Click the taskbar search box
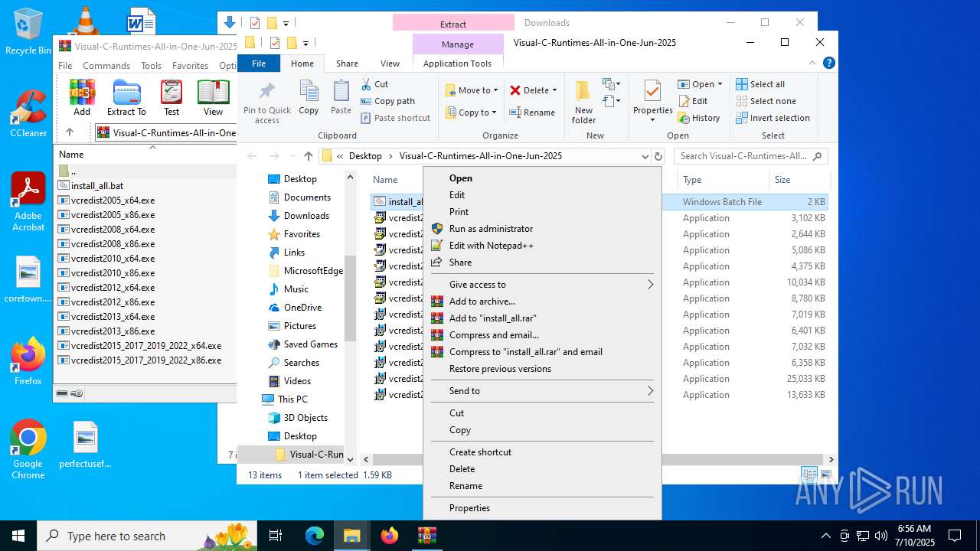Viewport: 980px width, 551px height. [x=147, y=536]
